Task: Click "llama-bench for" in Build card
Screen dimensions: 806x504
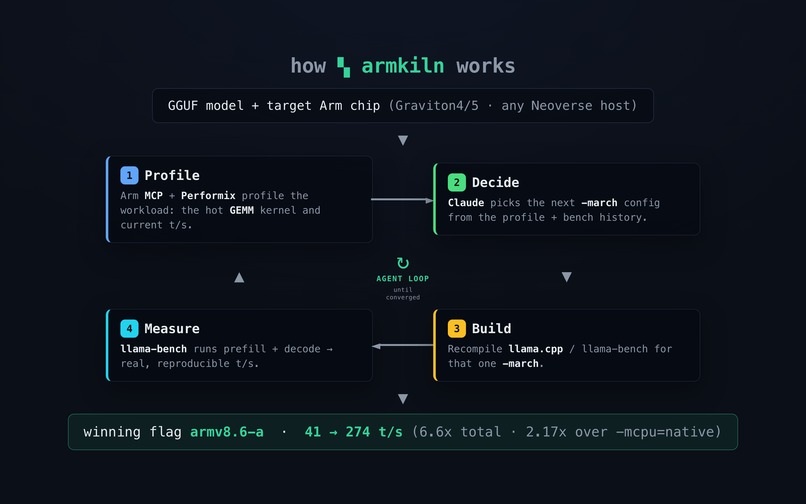Action: (627, 349)
